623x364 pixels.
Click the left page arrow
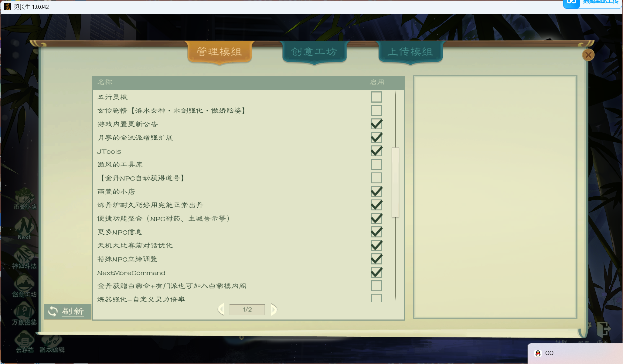221,309
